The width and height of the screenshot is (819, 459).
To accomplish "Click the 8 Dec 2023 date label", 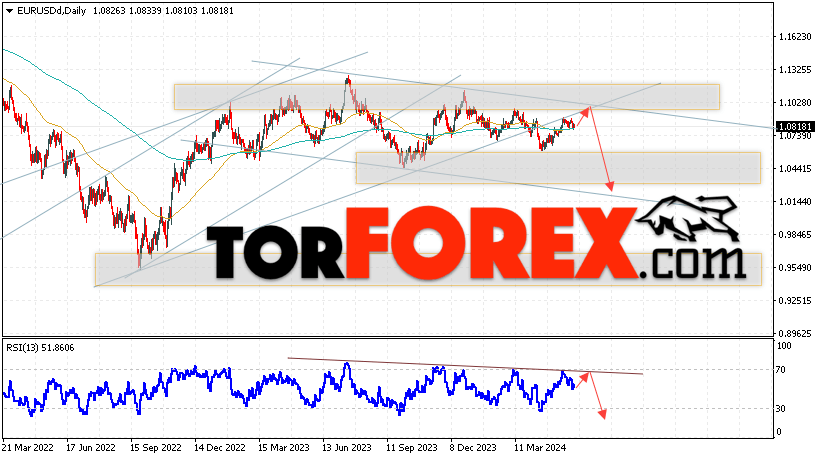I will tap(473, 448).
